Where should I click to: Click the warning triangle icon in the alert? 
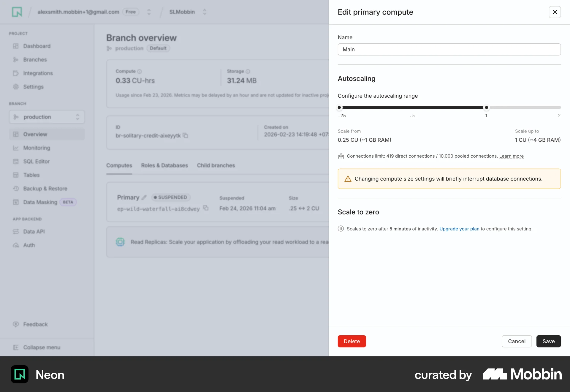coord(348,179)
